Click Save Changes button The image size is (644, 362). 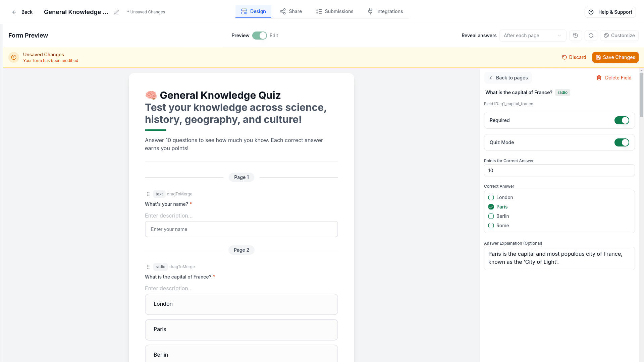pyautogui.click(x=615, y=57)
